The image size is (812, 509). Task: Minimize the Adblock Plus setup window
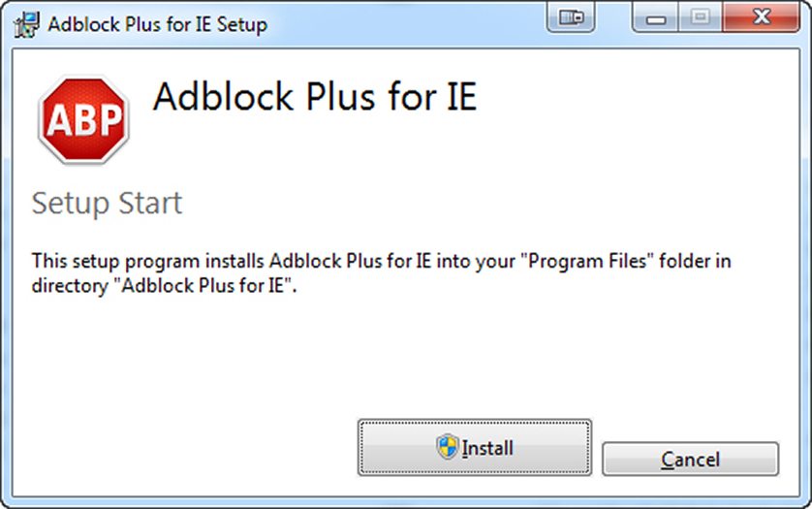coord(657,19)
